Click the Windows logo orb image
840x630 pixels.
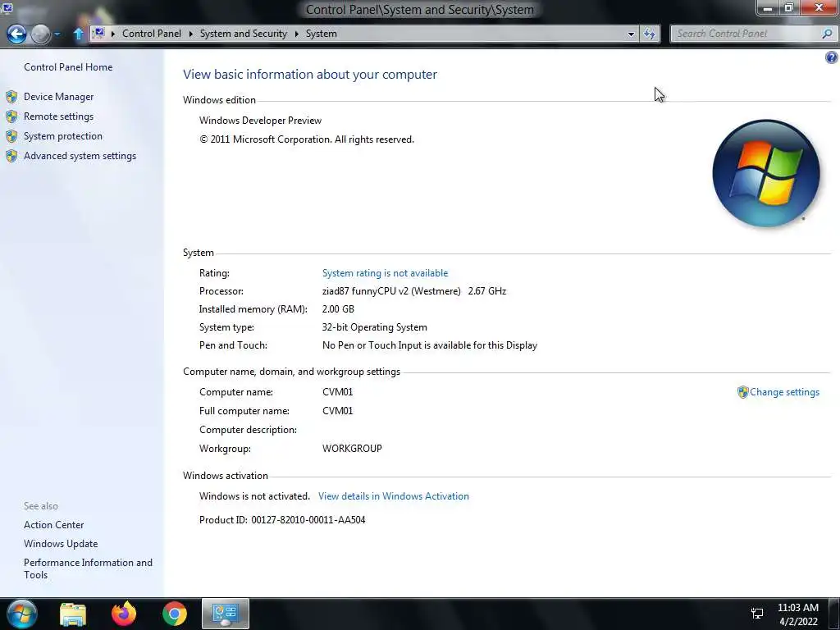point(766,173)
